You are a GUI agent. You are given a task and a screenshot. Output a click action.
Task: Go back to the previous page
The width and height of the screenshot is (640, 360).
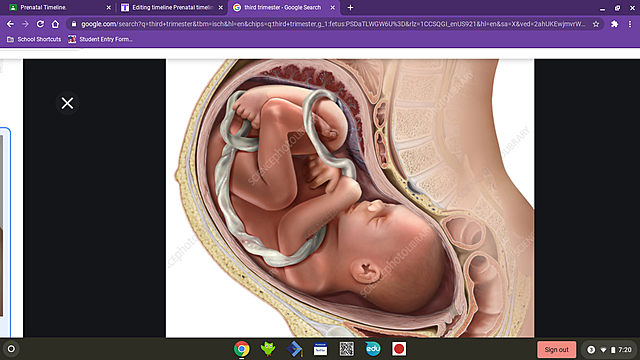(10, 24)
